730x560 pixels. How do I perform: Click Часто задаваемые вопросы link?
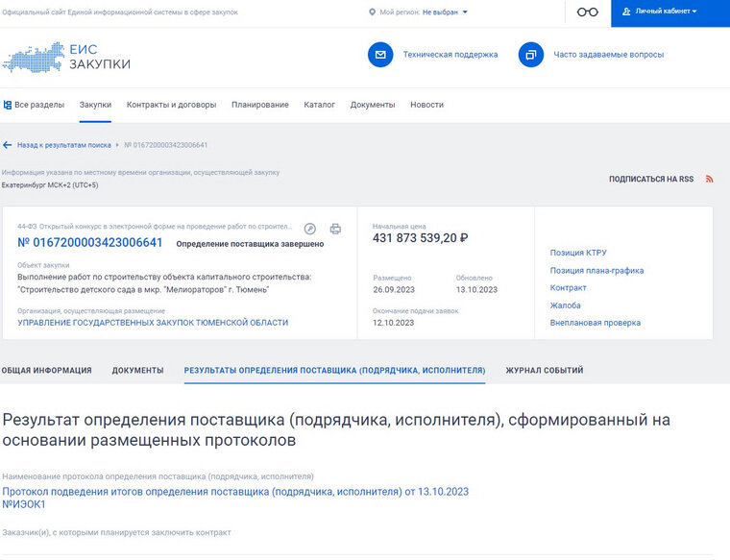point(608,55)
